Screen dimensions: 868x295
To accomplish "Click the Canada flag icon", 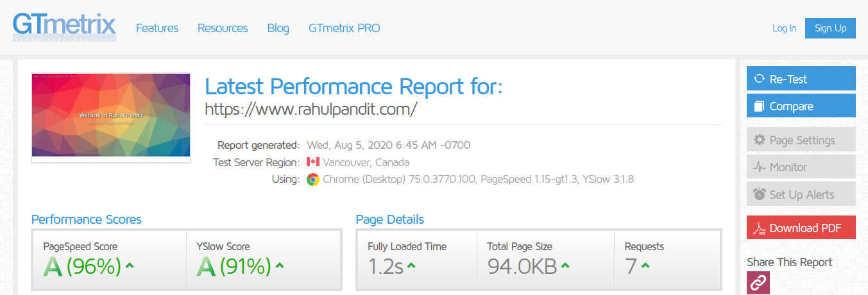I will 313,162.
